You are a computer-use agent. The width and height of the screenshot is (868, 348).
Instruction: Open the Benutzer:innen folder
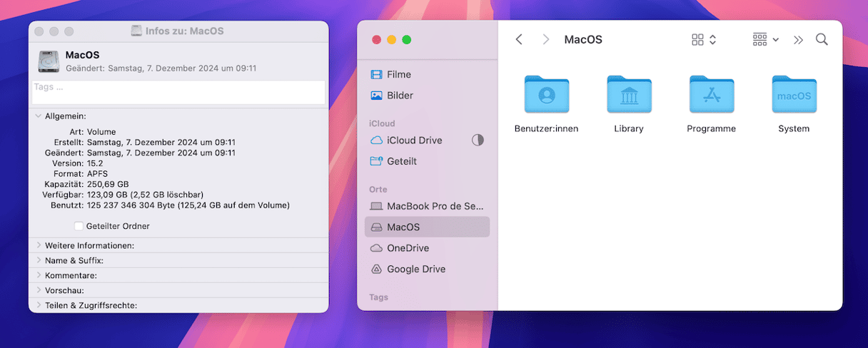pos(546,95)
